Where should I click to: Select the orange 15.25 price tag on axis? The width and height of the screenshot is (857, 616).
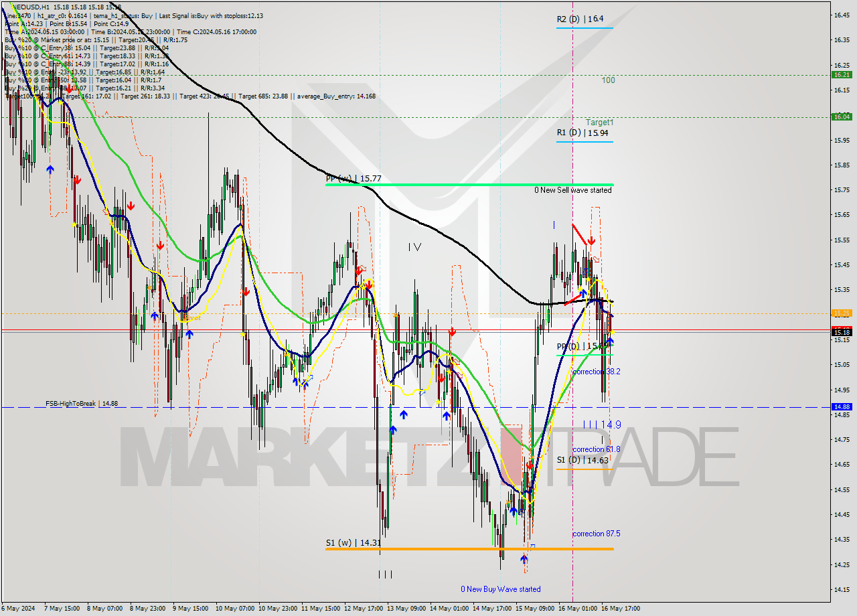tap(841, 313)
